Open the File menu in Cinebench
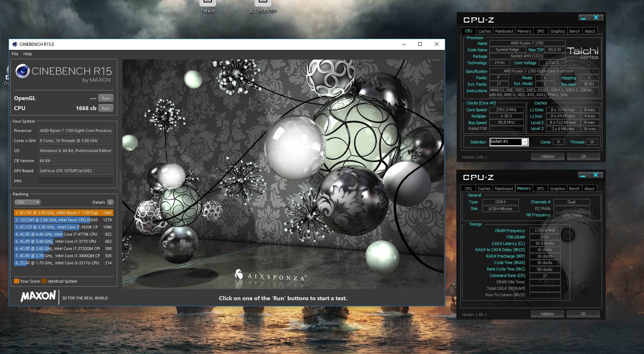 (x=15, y=54)
